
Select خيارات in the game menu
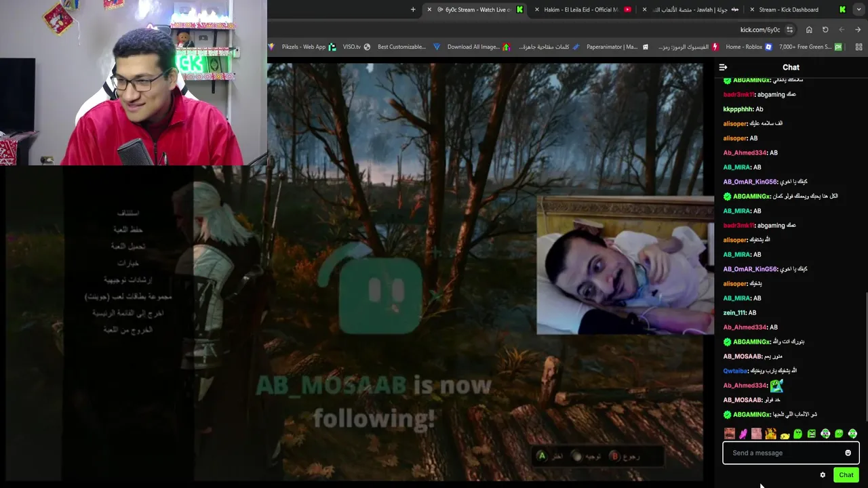(127, 262)
